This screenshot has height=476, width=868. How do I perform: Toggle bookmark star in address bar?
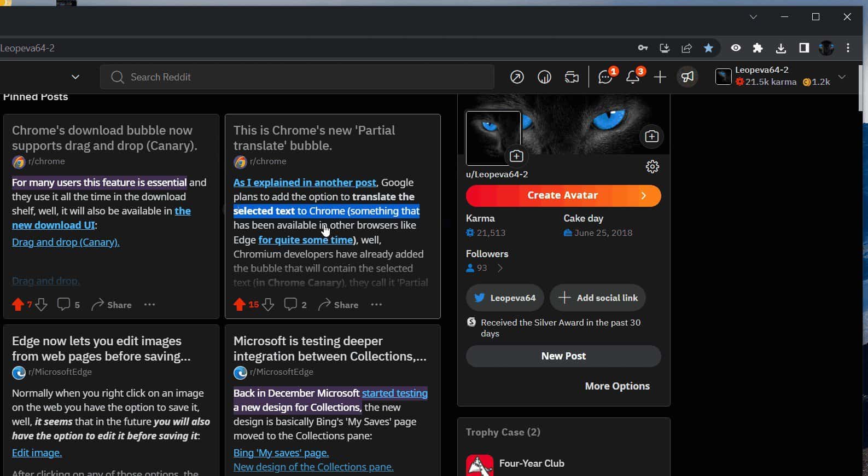point(708,48)
